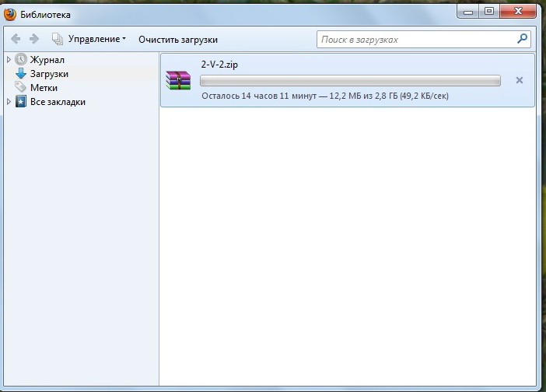Viewport: 546px width, 392px height.
Task: Maximize the Библиотека window
Action: (x=489, y=12)
